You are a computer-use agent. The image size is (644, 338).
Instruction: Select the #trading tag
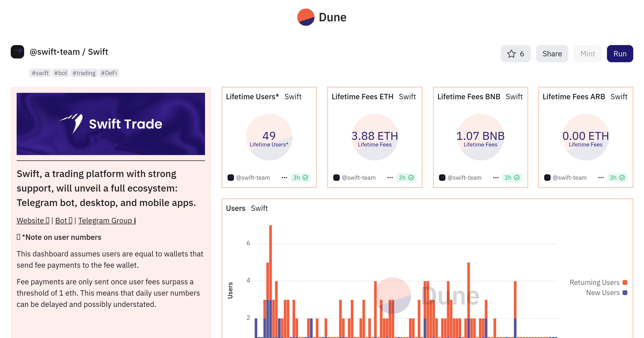click(x=84, y=73)
